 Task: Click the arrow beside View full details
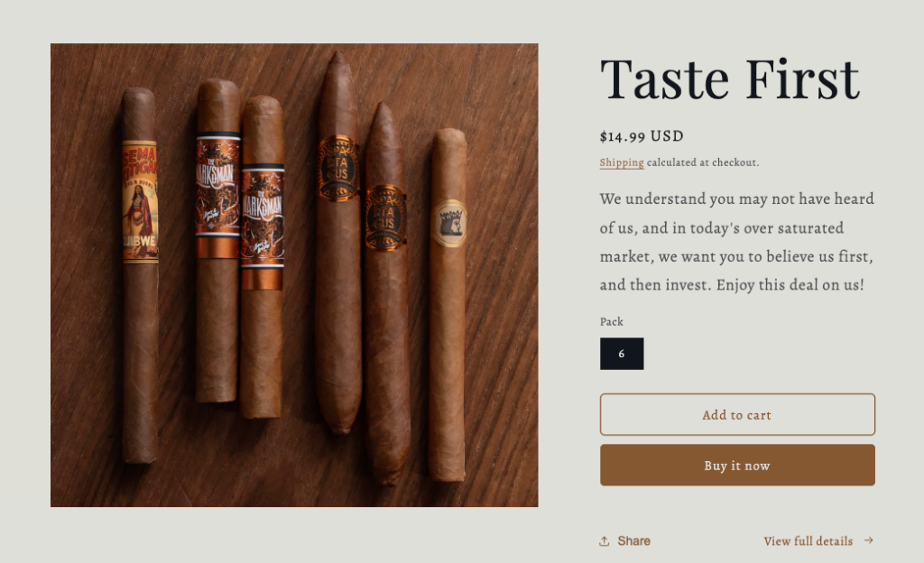click(869, 540)
